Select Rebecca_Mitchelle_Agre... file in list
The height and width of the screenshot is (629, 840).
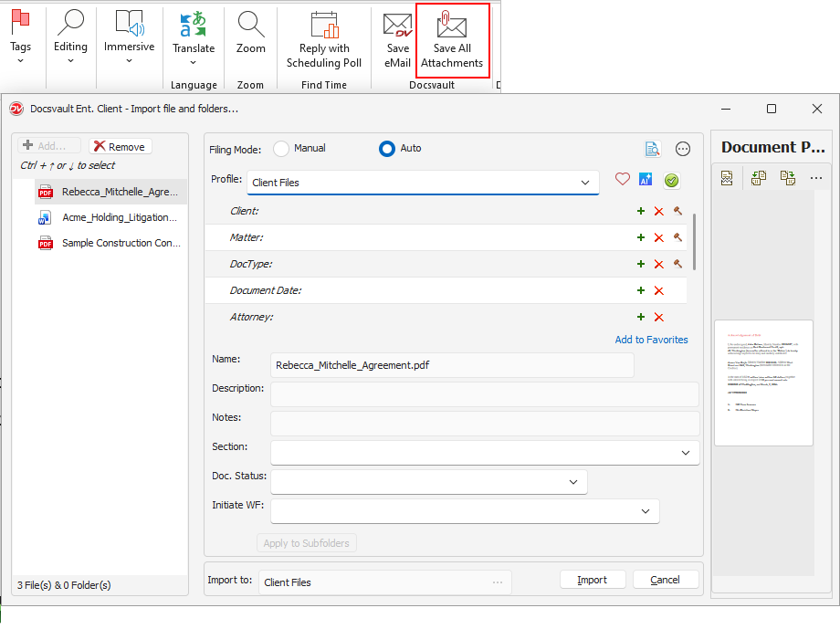(110, 192)
